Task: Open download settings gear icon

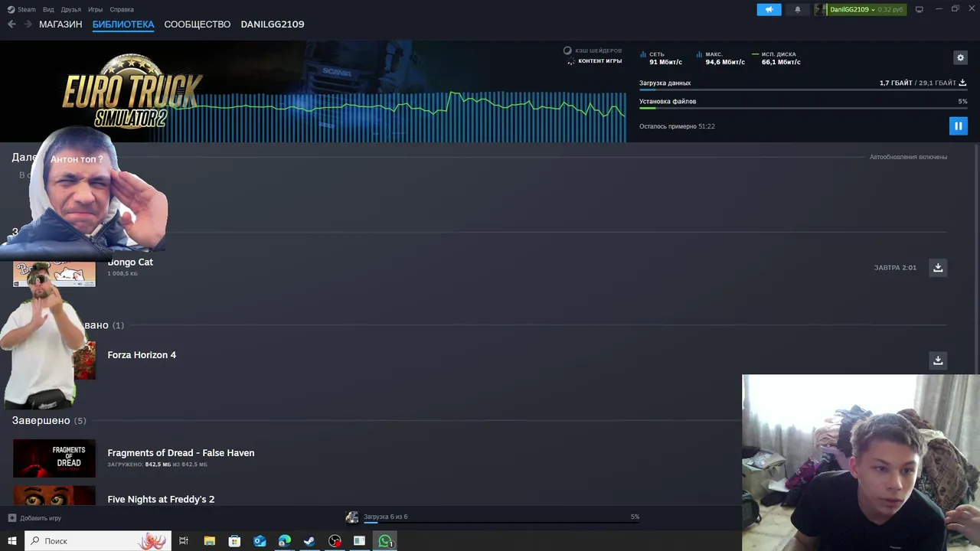Action: [x=960, y=57]
